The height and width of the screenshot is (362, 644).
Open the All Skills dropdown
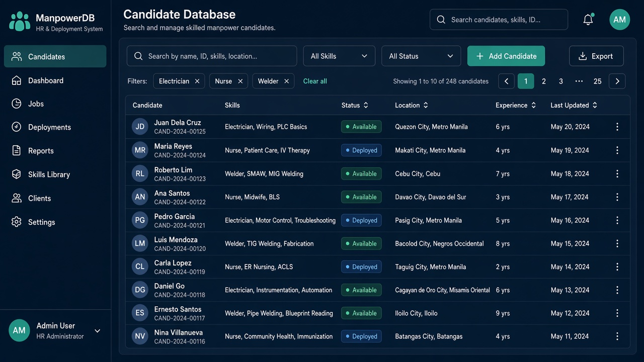339,56
